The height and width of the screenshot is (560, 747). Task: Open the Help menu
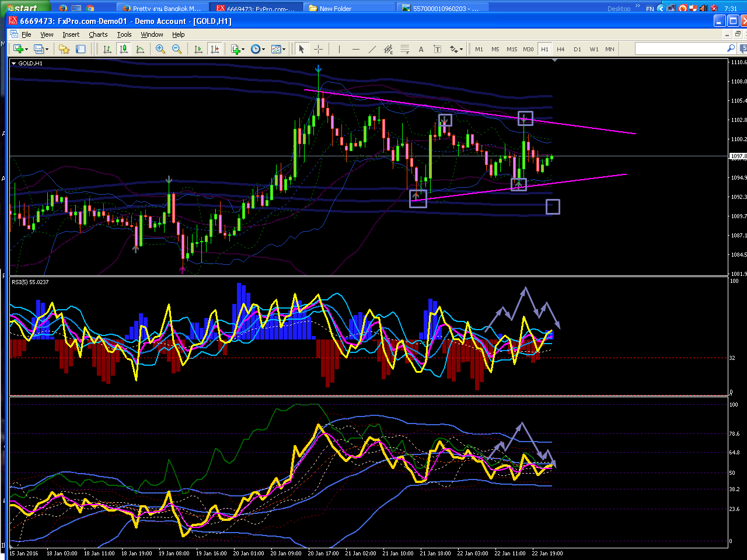tap(179, 34)
